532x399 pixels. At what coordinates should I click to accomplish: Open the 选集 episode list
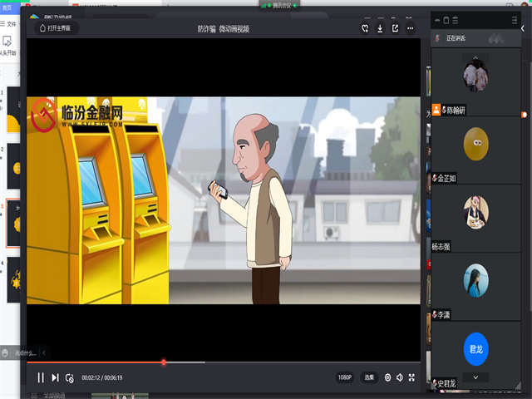[x=369, y=377]
